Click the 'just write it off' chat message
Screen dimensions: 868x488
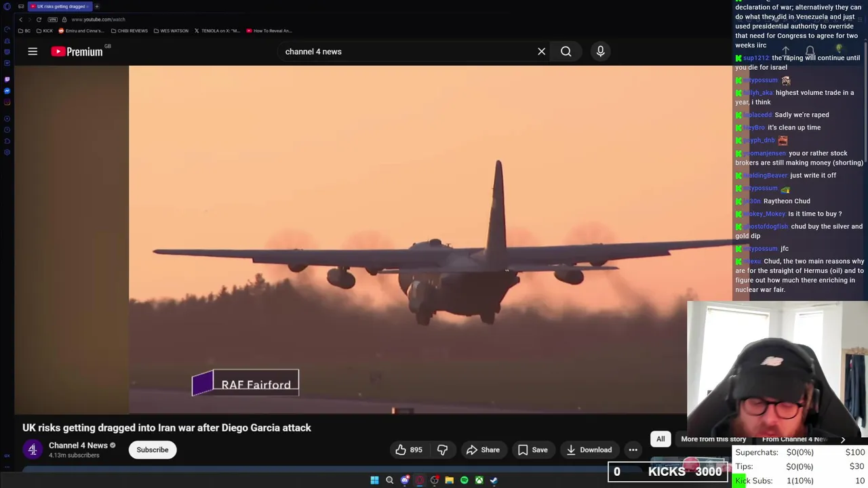[x=813, y=176]
